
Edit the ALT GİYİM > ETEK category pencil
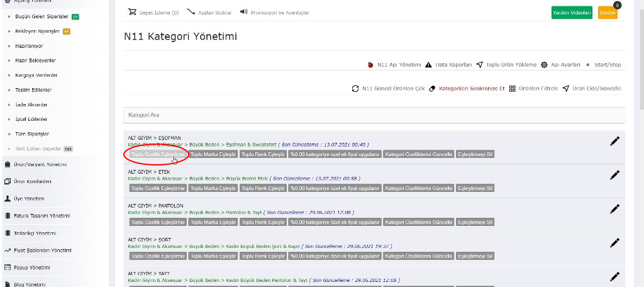(x=614, y=175)
